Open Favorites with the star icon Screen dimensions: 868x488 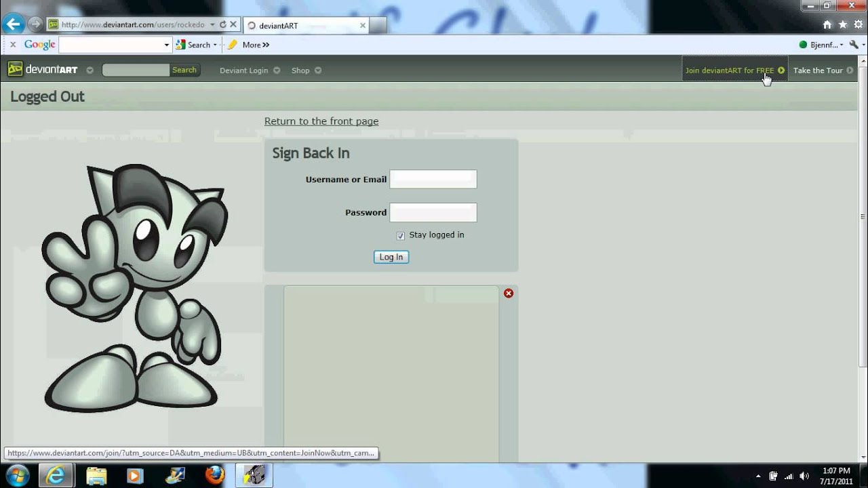[x=843, y=24]
